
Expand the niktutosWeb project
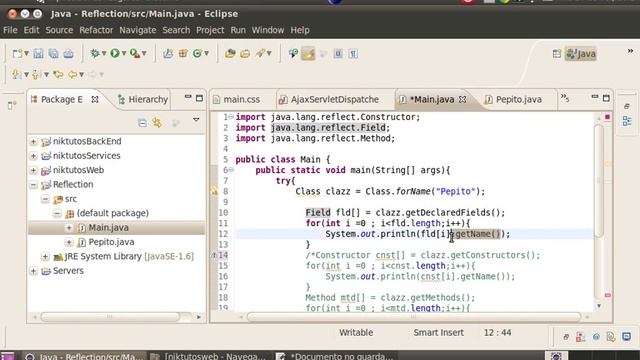(33, 170)
